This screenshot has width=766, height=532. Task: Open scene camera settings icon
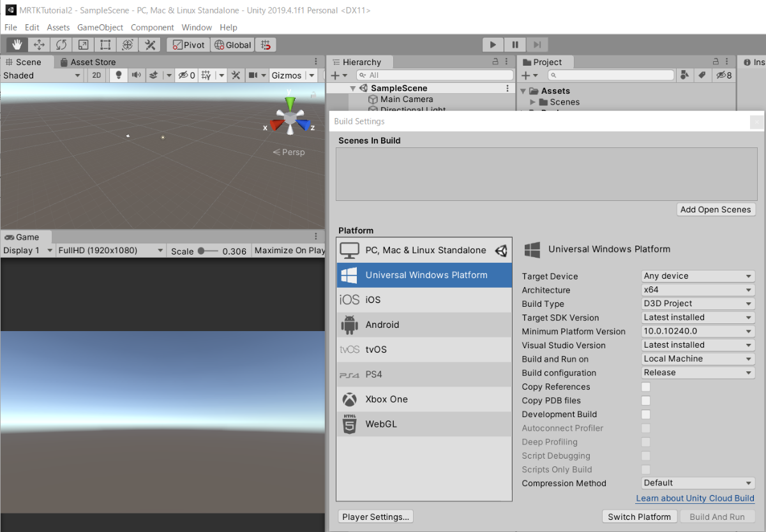click(253, 75)
